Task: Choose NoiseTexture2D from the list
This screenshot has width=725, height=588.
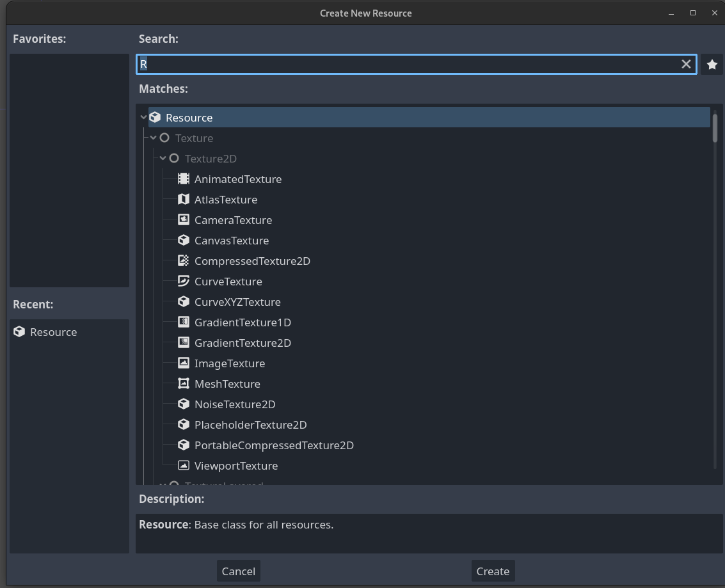Action: click(234, 404)
